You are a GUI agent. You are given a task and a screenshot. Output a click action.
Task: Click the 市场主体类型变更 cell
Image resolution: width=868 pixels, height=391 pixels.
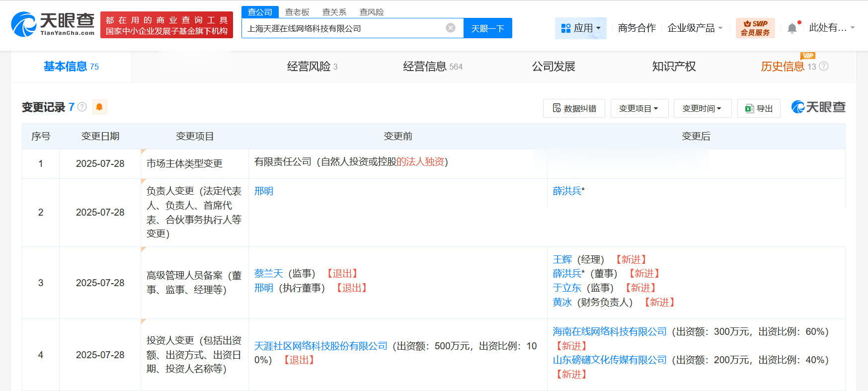pos(195,163)
